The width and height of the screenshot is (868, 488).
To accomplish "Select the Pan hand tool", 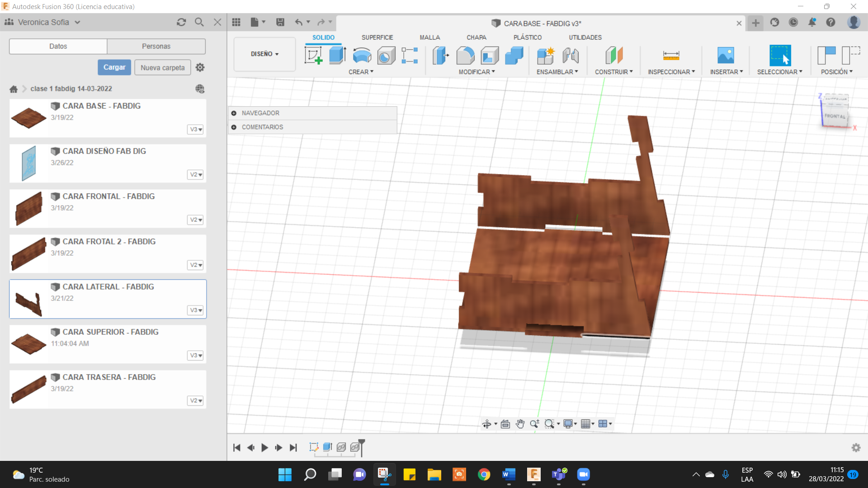I will [x=520, y=424].
